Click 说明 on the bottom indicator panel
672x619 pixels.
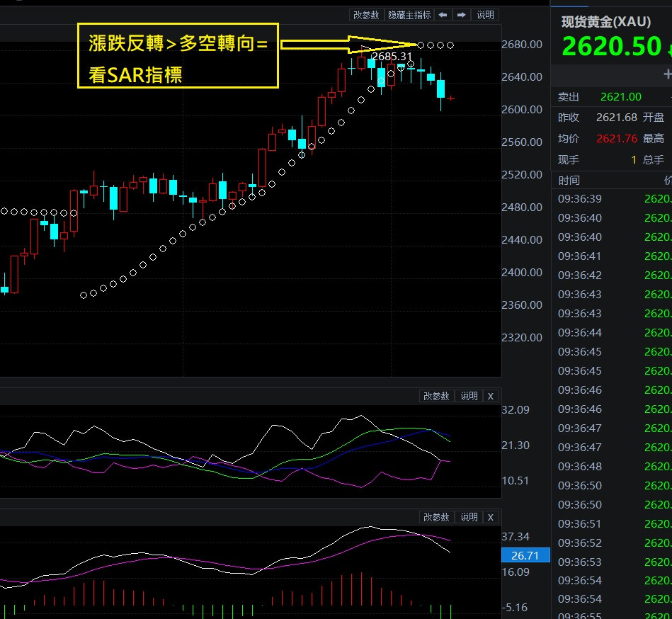468,517
